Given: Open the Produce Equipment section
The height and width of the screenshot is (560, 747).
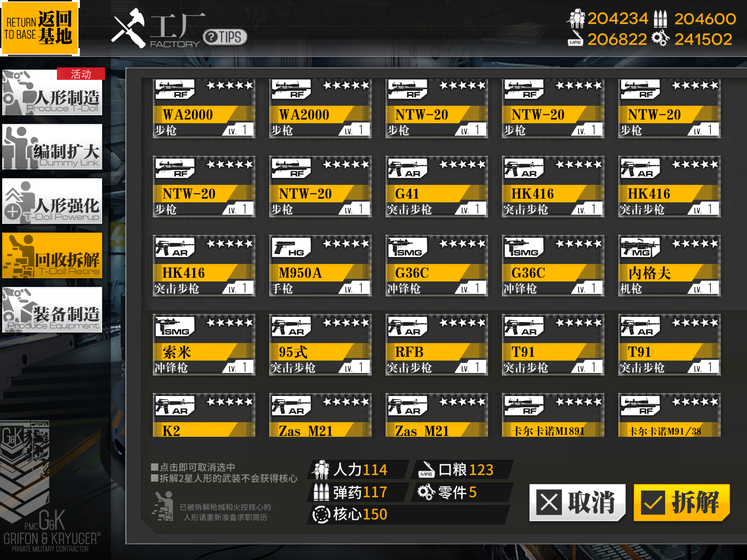Looking at the screenshot, I should (x=52, y=310).
